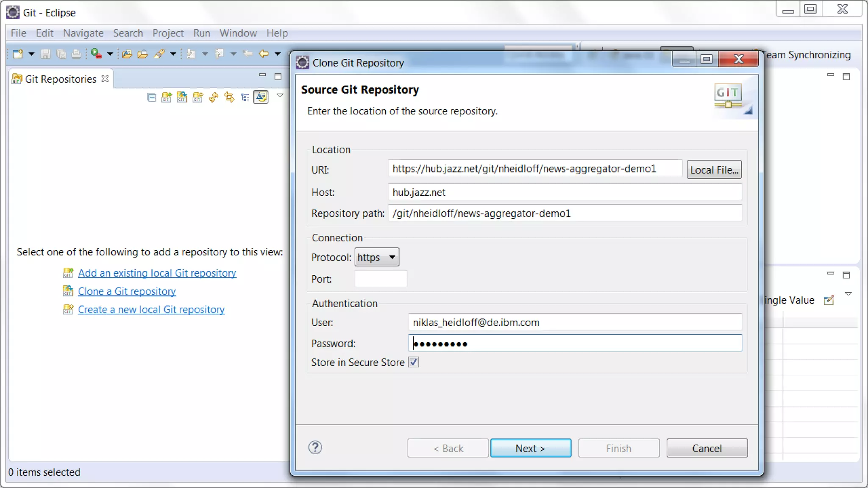The width and height of the screenshot is (868, 488).
Task: Click the Next > button
Action: pos(531,448)
